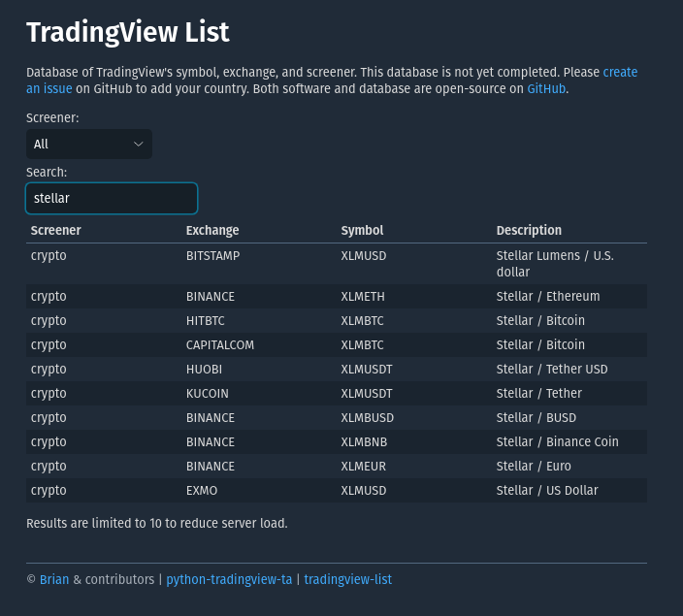Click 'Stellar / Bitcoin' in the HITBTC row
The image size is (683, 616).
pos(540,321)
